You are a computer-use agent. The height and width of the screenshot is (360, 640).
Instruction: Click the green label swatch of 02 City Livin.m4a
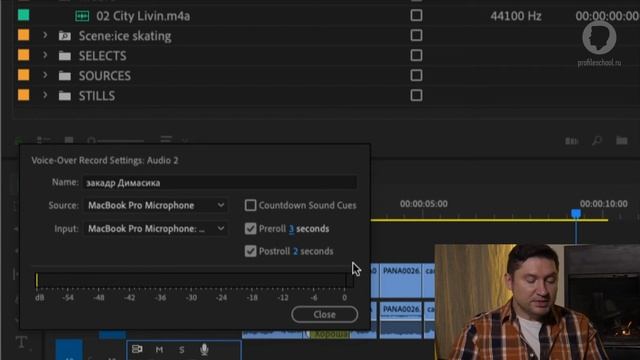24,15
